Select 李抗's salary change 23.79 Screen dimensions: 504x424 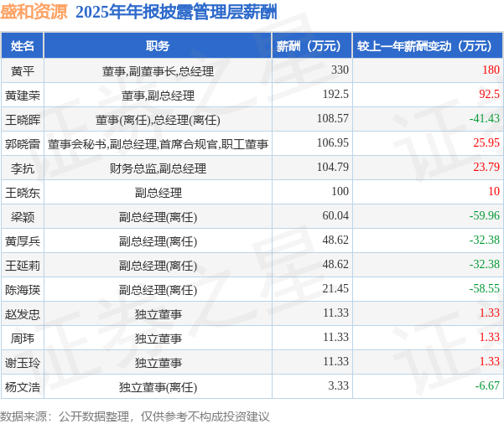[x=486, y=167]
